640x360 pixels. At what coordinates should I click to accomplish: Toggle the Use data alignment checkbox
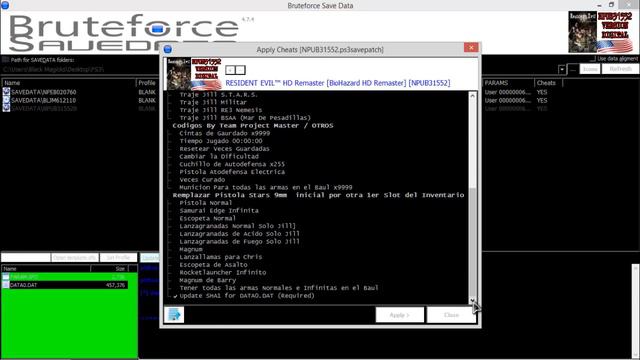(x=594, y=59)
